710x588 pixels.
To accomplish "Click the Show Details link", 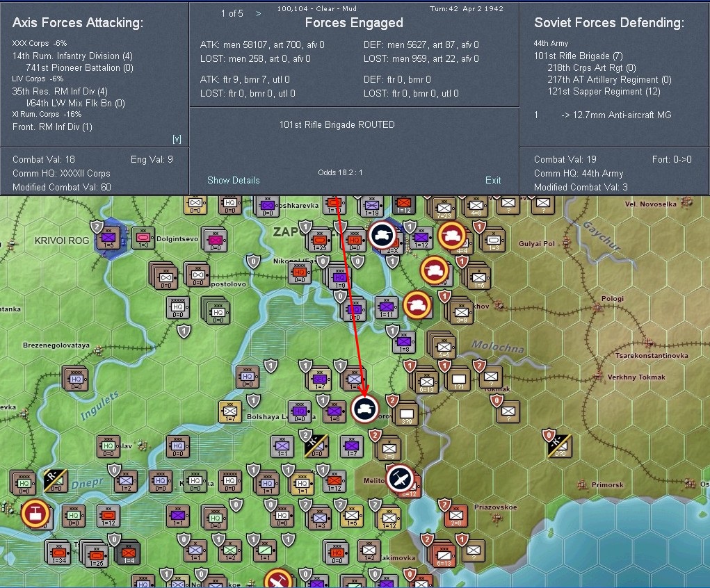I will [233, 180].
